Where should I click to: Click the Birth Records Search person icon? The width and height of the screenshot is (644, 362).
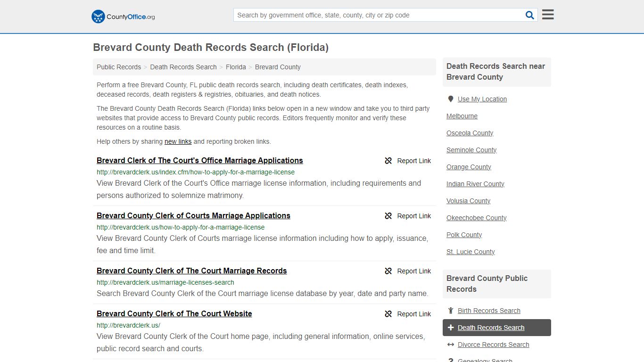tap(450, 311)
